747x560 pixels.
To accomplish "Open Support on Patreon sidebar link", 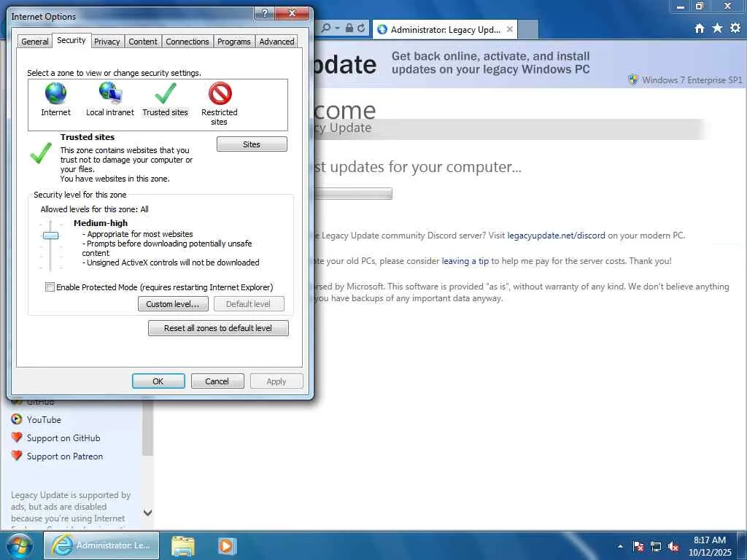I will pyautogui.click(x=65, y=456).
